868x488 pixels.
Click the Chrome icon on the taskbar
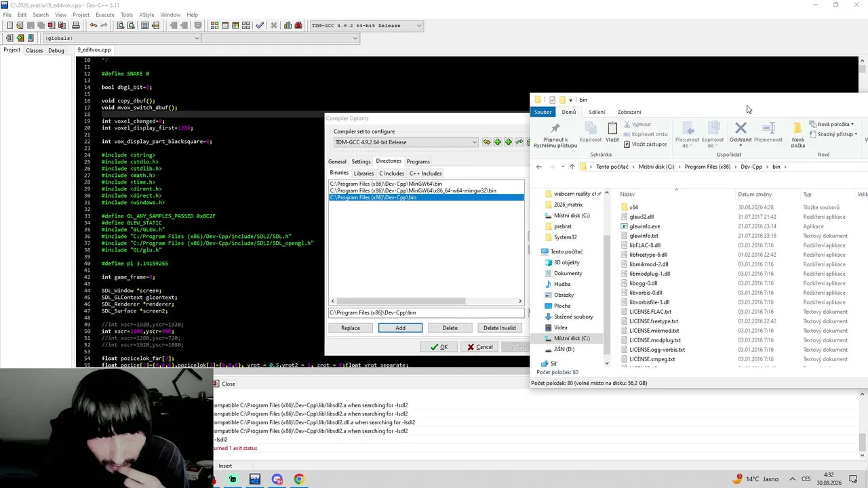pos(299,479)
